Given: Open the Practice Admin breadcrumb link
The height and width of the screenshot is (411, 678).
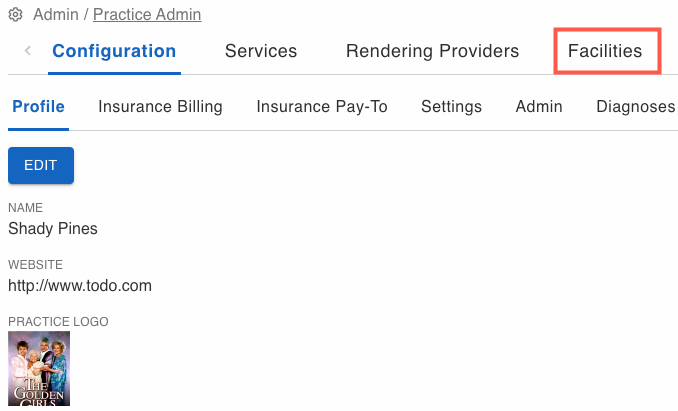Looking at the screenshot, I should click(147, 14).
